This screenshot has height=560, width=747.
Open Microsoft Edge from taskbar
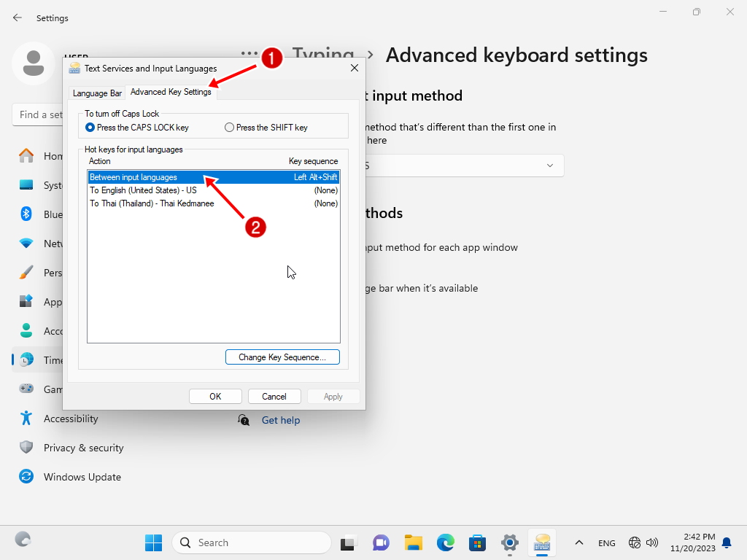(446, 542)
